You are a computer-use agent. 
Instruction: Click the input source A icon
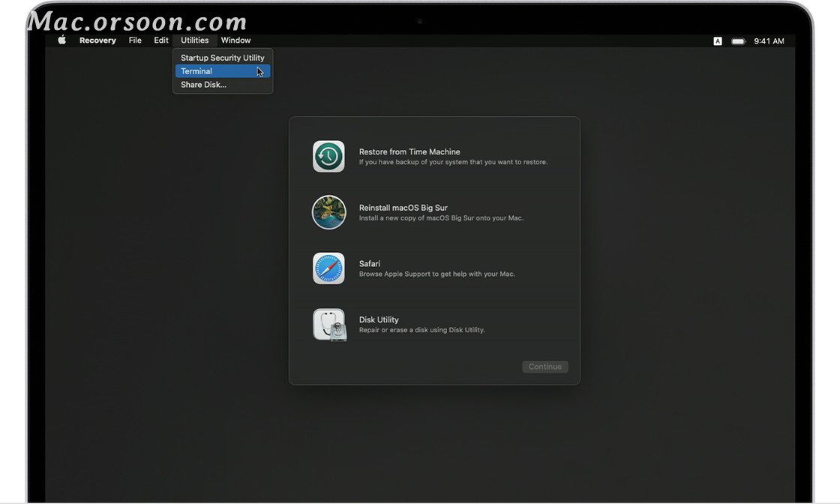click(717, 41)
